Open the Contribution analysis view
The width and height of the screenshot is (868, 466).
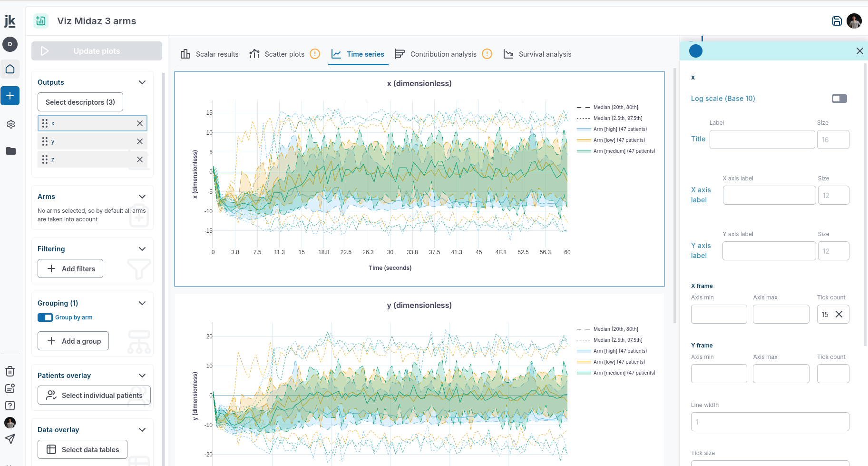(443, 54)
